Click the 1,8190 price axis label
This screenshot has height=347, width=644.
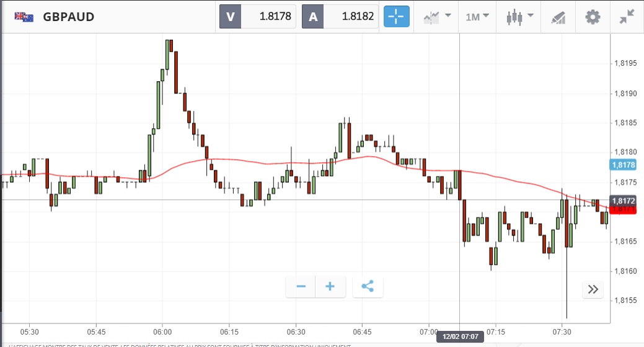[x=625, y=93]
